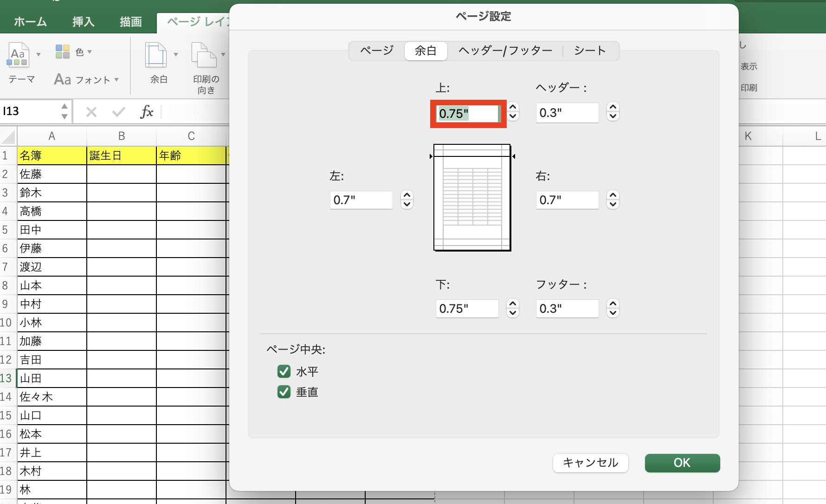Click the checkmark icon in formula bar
Screen dimensions: 826x504
118,111
